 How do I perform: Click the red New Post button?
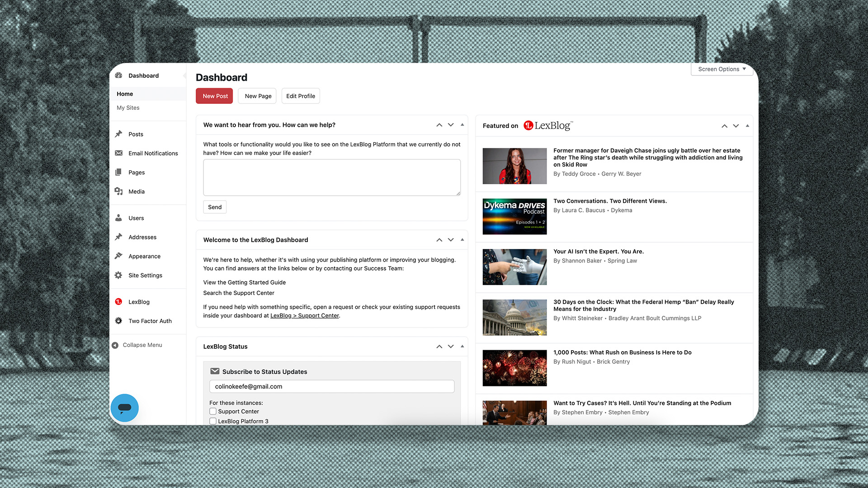pos(214,96)
